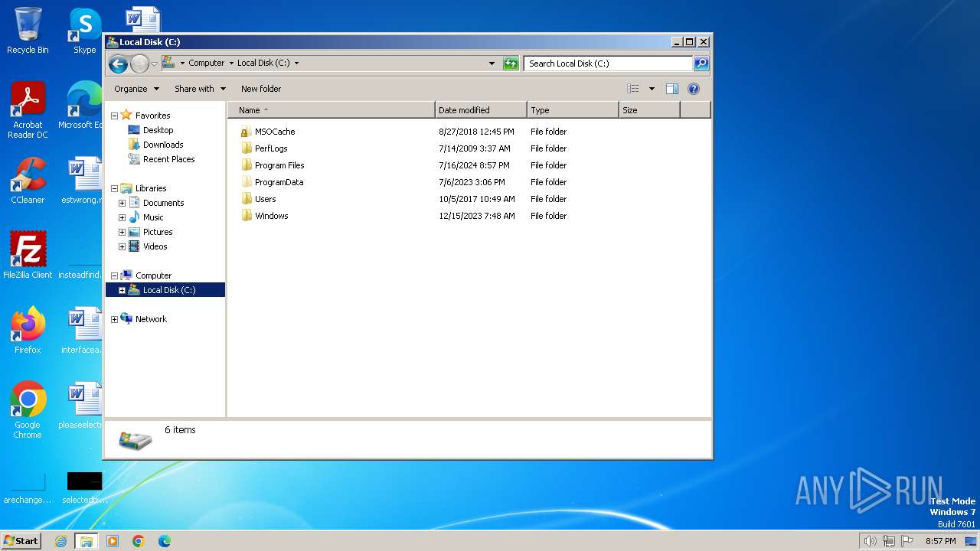Screen dimensions: 980x551
Task: Click the search magnifier icon
Action: point(701,64)
